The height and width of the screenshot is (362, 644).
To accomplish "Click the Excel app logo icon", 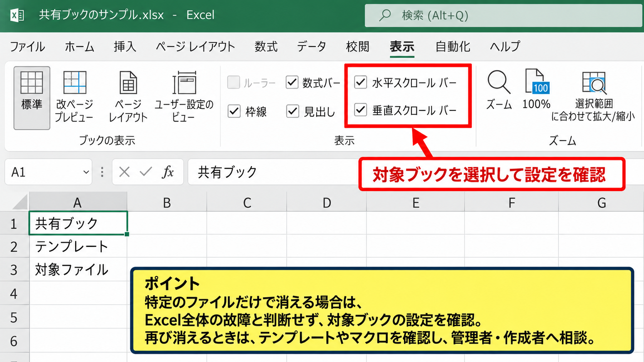I will (x=17, y=15).
